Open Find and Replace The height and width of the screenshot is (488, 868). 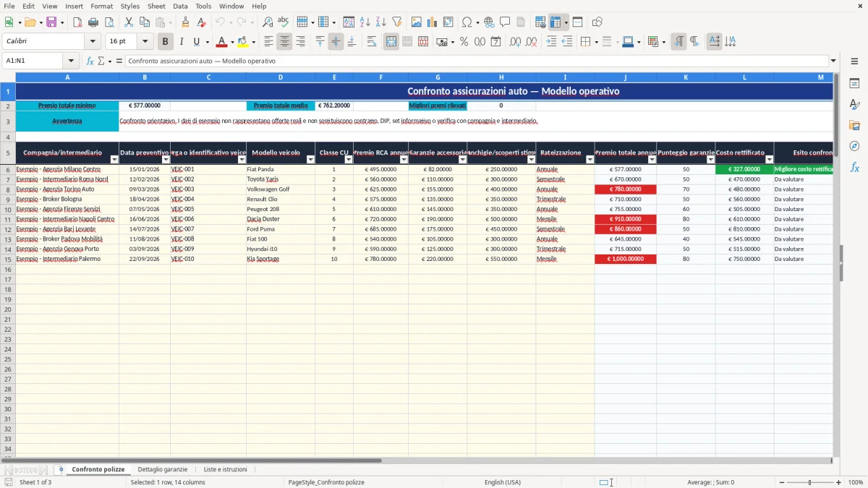[x=268, y=22]
